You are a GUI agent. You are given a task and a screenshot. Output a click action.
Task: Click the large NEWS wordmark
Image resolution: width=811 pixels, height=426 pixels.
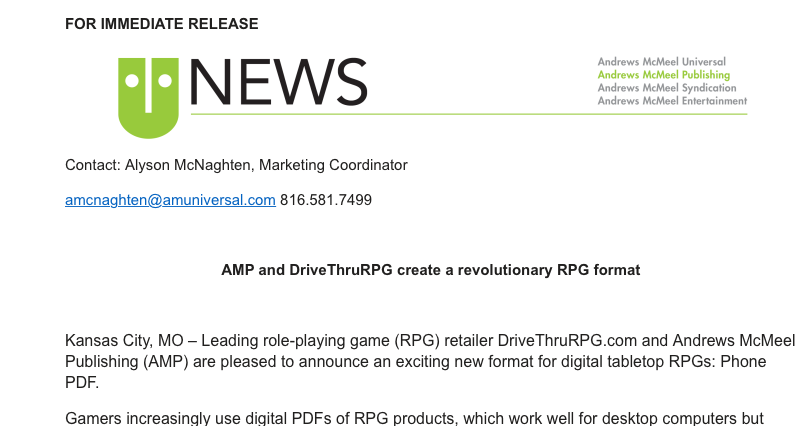pyautogui.click(x=279, y=82)
